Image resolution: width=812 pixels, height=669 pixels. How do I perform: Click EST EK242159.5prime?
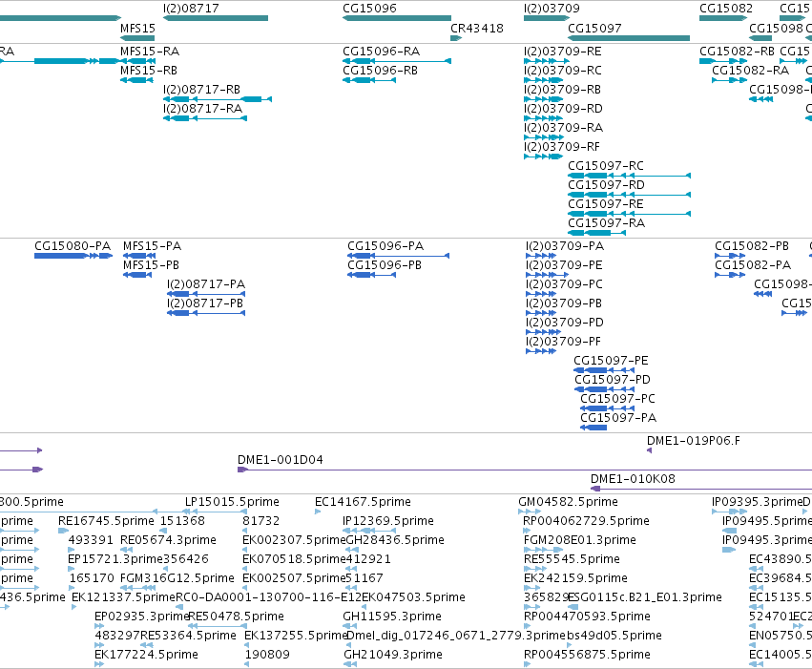pyautogui.click(x=576, y=578)
